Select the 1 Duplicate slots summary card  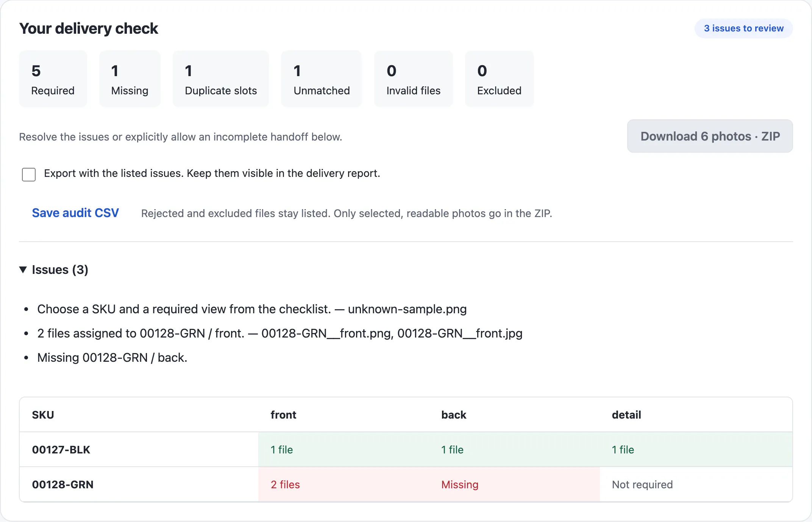coord(221,79)
